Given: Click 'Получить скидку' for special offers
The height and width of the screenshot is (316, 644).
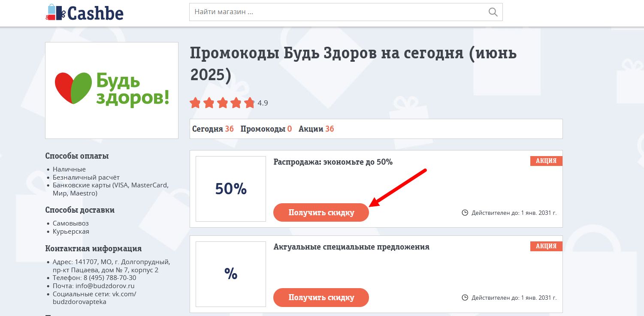Looking at the screenshot, I should (x=321, y=298).
